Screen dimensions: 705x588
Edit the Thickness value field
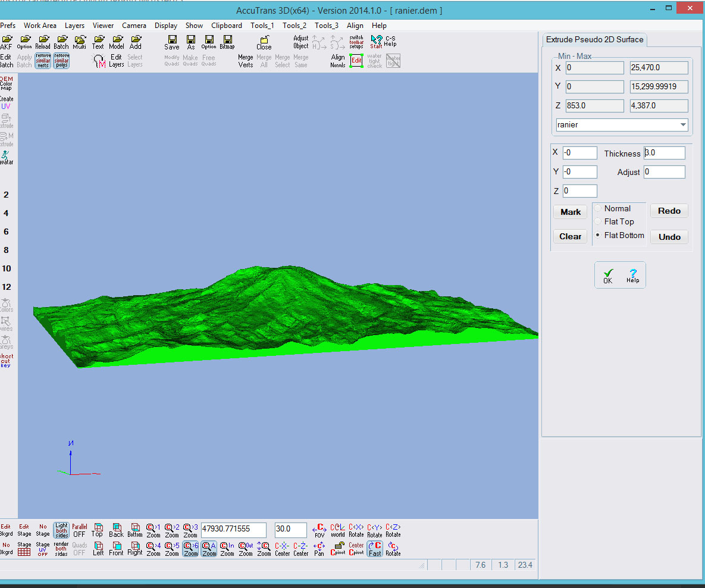coord(664,153)
